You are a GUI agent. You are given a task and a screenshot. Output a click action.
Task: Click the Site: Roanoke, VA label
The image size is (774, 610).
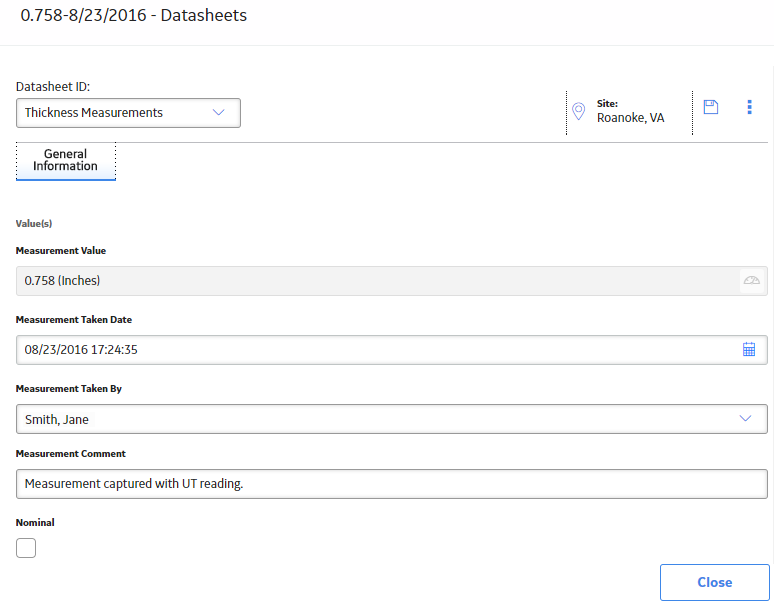coord(630,111)
